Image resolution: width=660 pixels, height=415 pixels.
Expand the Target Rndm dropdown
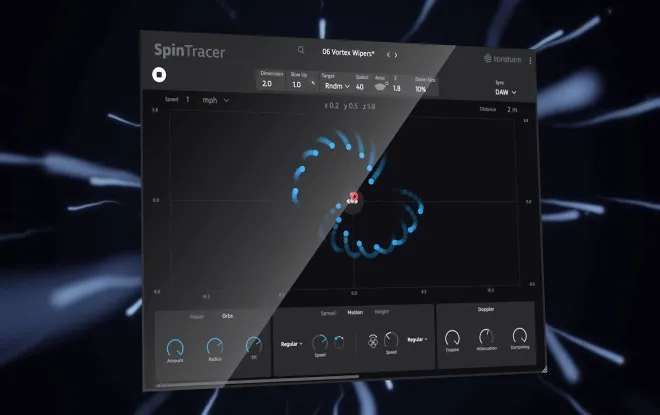click(x=337, y=86)
